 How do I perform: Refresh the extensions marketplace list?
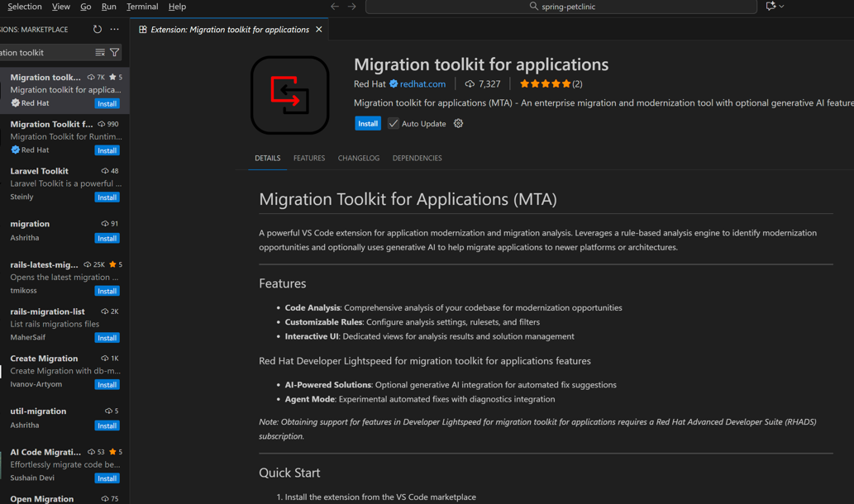pyautogui.click(x=97, y=30)
